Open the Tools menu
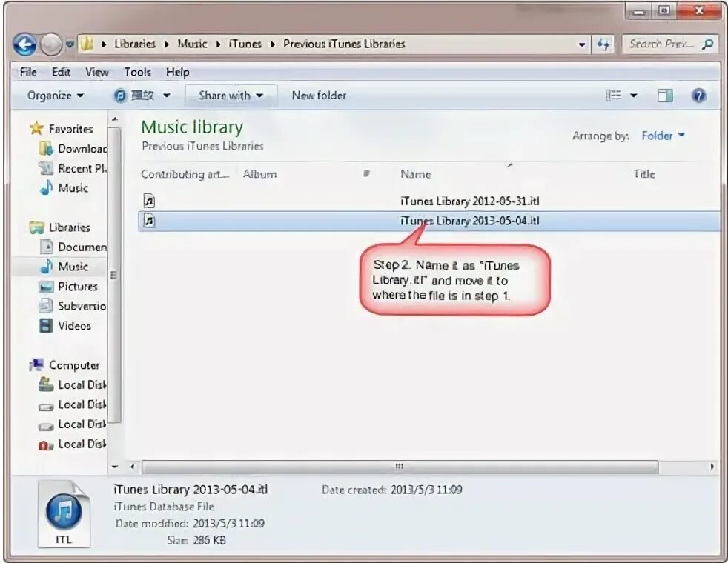 (137, 72)
